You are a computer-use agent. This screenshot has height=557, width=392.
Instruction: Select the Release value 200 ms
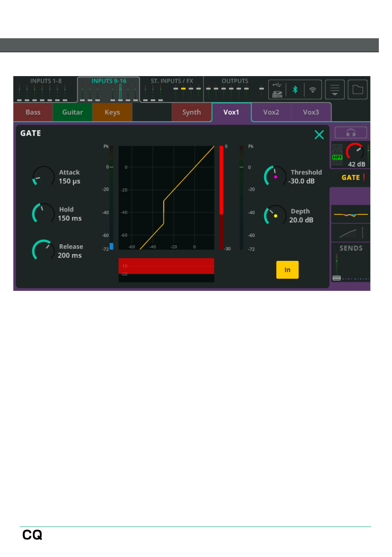click(70, 255)
